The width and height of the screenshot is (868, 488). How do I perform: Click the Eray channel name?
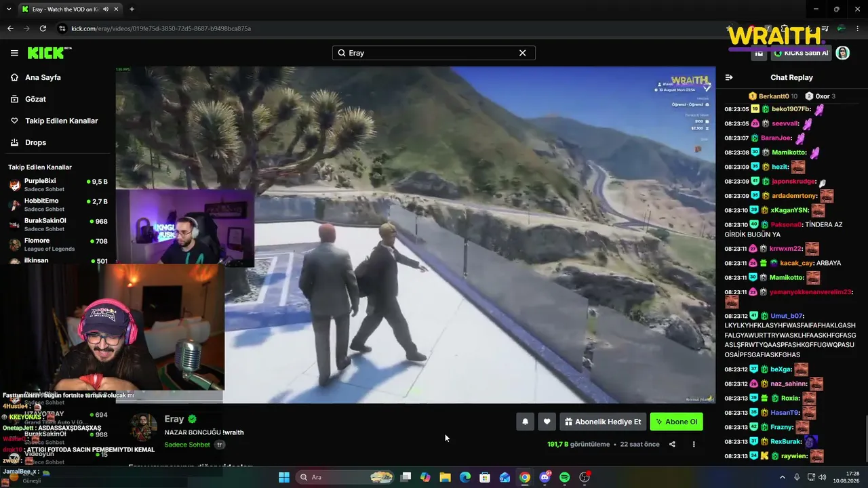tap(174, 420)
